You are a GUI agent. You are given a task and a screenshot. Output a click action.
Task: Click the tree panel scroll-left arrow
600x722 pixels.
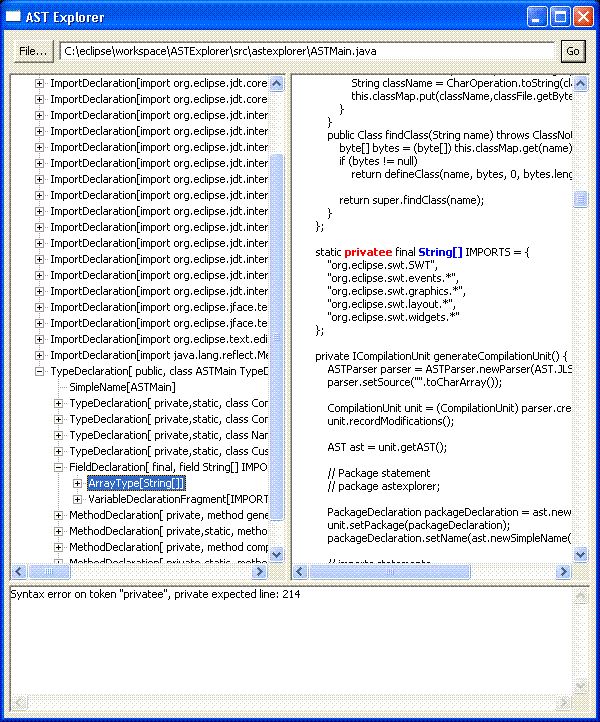(19, 572)
